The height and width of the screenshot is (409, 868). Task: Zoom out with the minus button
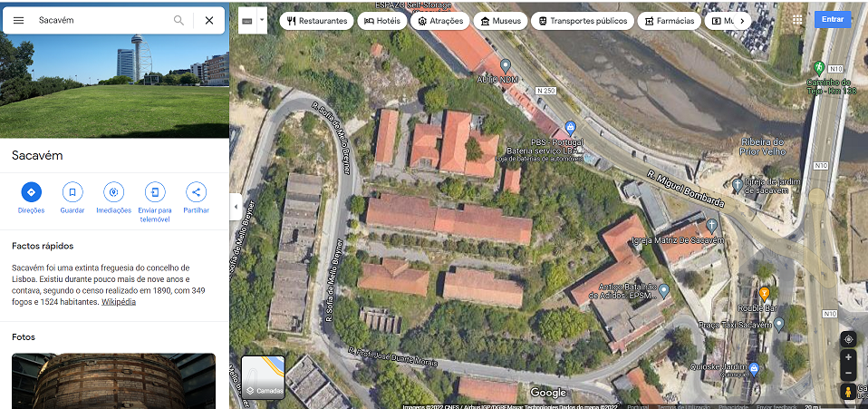click(x=848, y=374)
